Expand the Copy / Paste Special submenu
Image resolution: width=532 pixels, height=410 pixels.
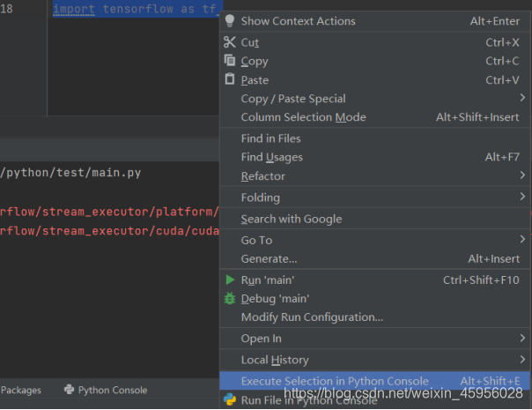(374, 99)
